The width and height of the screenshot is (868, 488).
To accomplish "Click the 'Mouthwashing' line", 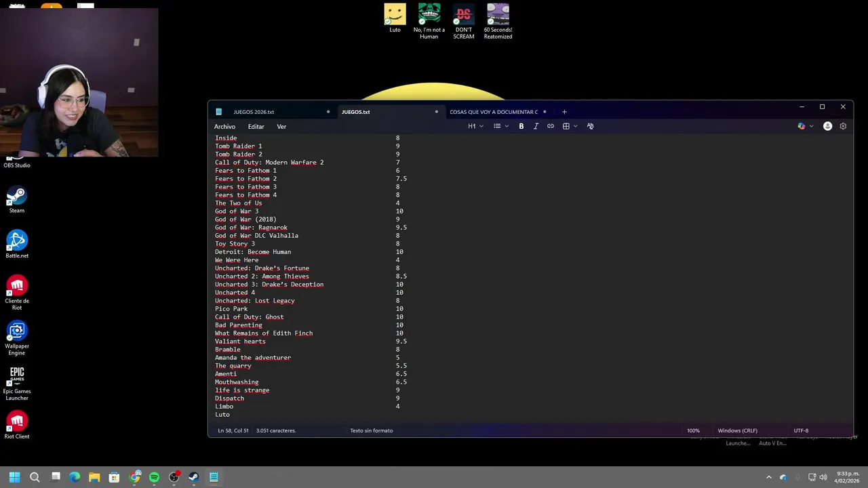I will pos(237,382).
